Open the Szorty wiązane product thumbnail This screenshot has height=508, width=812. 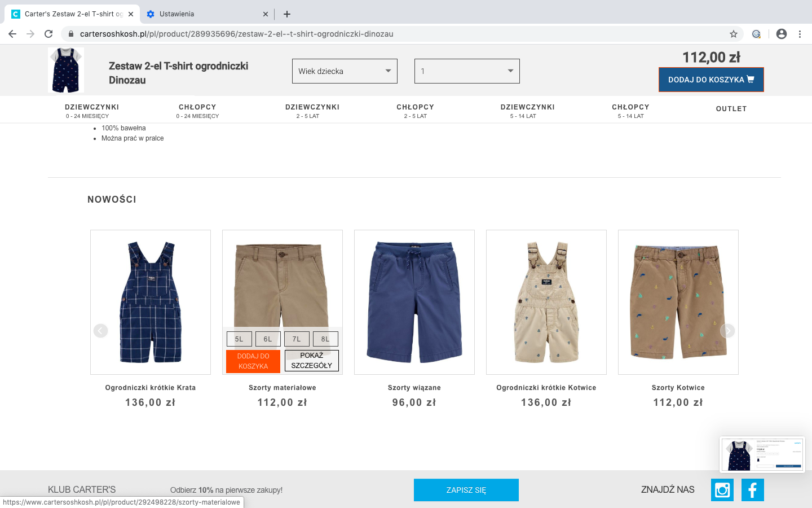click(414, 302)
